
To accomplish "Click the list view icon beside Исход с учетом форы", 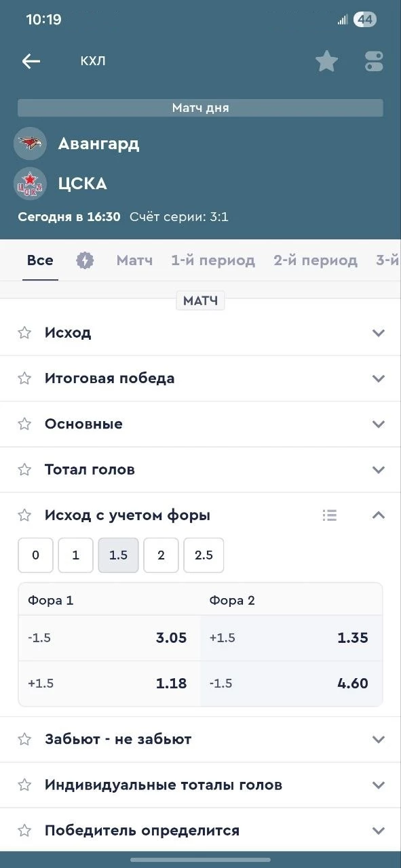I will coord(330,515).
